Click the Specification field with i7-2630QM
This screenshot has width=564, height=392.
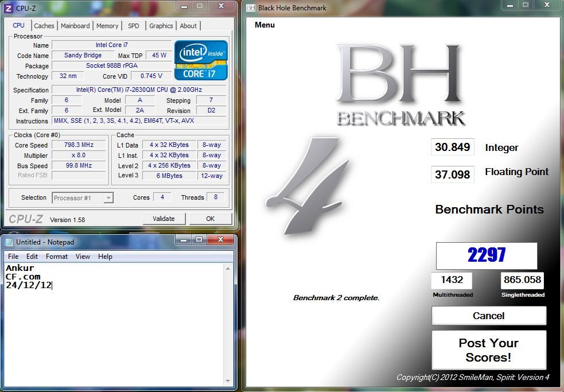click(x=139, y=90)
